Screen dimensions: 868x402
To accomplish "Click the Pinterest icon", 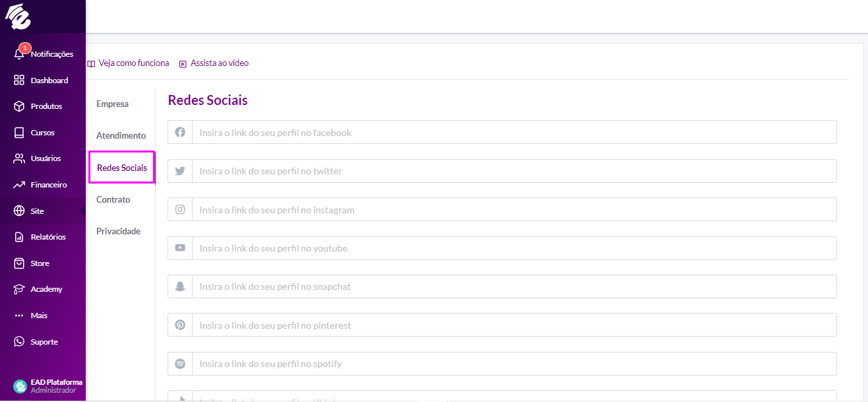I will pyautogui.click(x=180, y=325).
